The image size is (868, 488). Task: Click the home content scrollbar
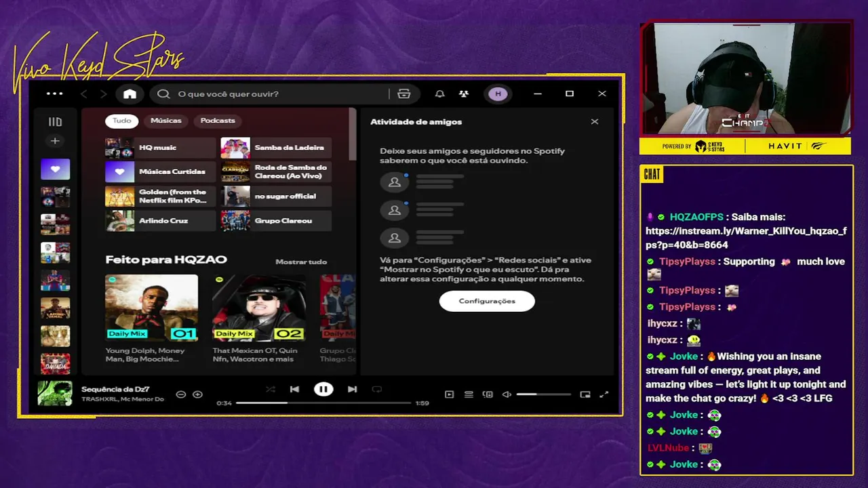(x=352, y=134)
